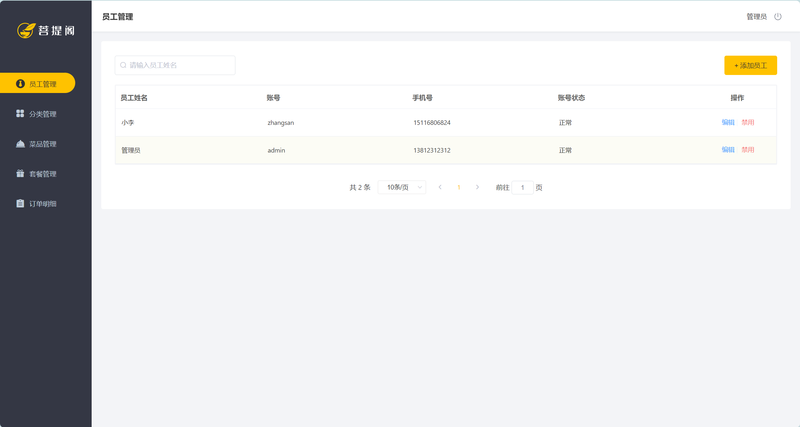Click the 菩提阁 logo icon

pos(26,31)
